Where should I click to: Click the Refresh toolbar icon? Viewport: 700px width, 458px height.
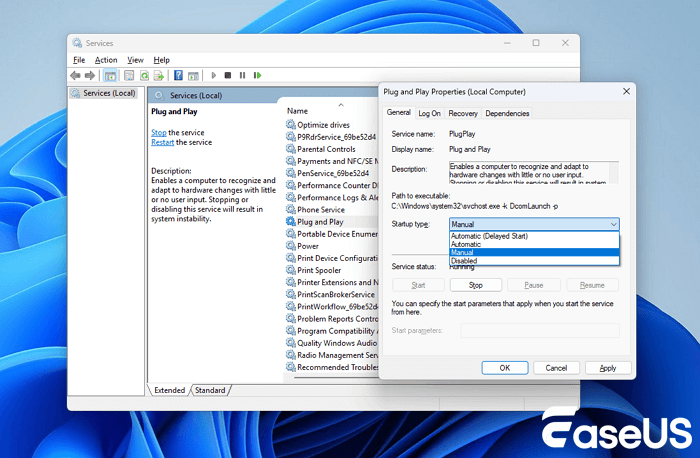144,75
